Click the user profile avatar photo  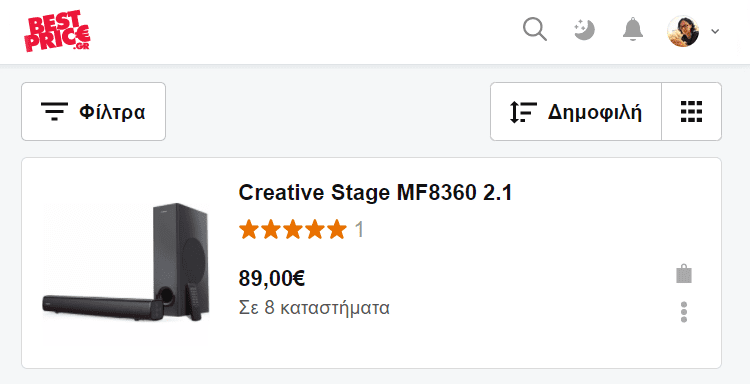(683, 31)
